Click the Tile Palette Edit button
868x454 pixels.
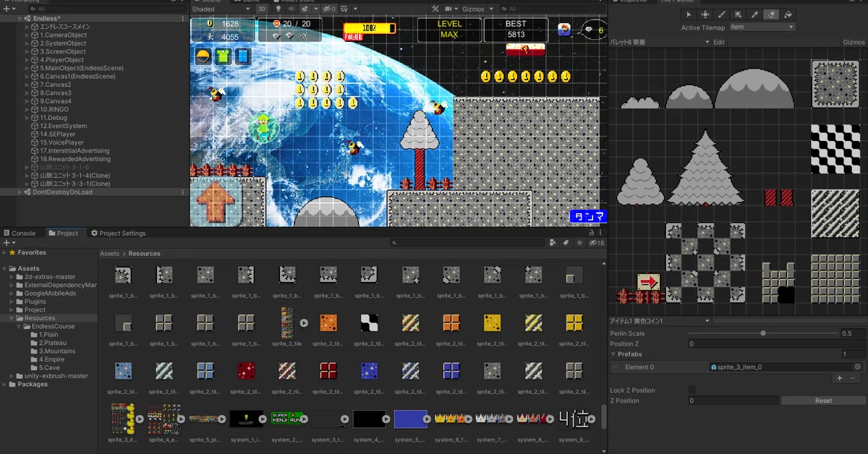[719, 42]
